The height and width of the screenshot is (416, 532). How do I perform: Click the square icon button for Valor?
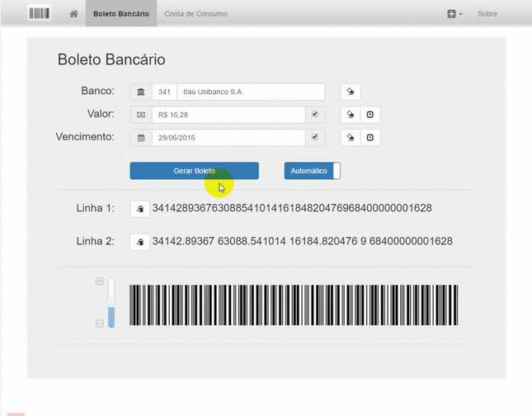370,115
